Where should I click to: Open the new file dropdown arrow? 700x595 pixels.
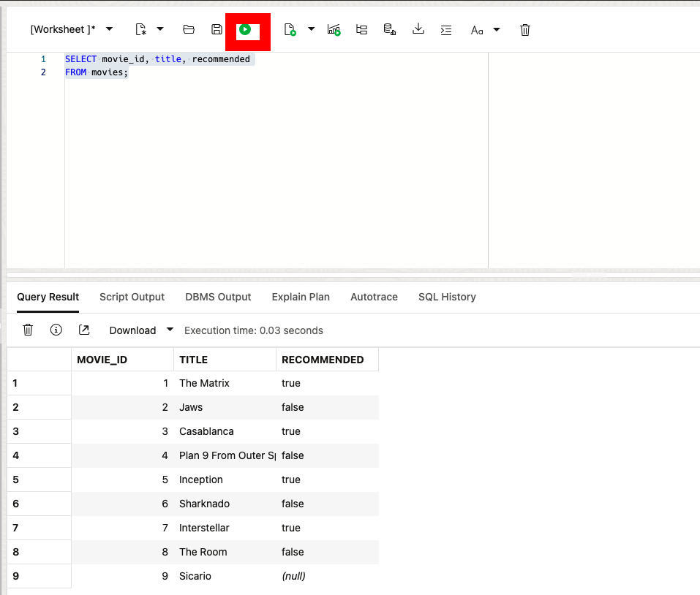[160, 29]
